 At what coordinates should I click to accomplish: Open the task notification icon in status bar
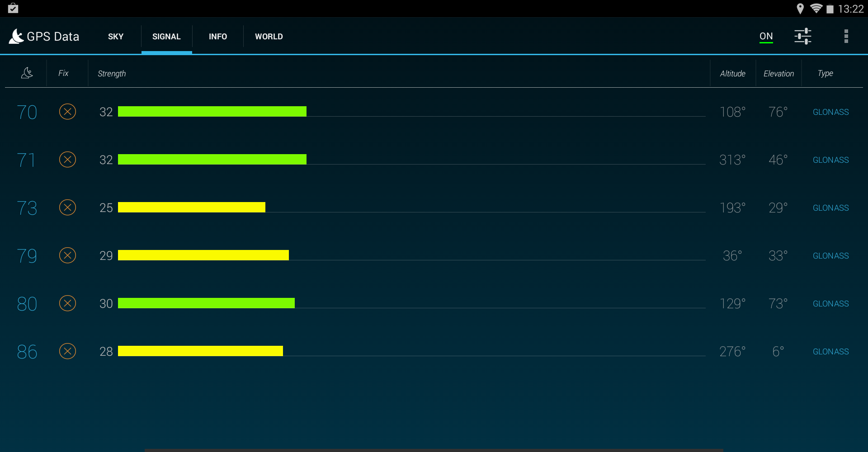(x=13, y=8)
